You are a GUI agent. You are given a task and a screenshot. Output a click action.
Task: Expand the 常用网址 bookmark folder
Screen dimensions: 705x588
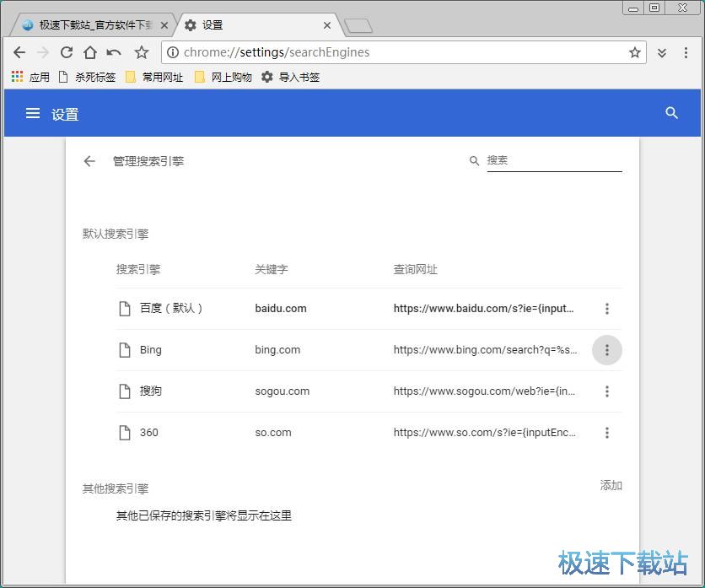154,77
